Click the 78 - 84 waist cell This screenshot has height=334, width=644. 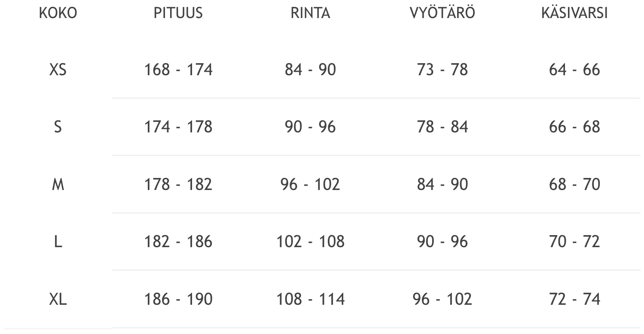pos(442,127)
